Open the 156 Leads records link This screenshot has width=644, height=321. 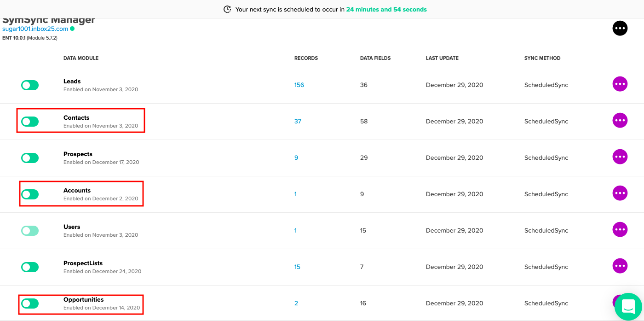[x=299, y=85]
